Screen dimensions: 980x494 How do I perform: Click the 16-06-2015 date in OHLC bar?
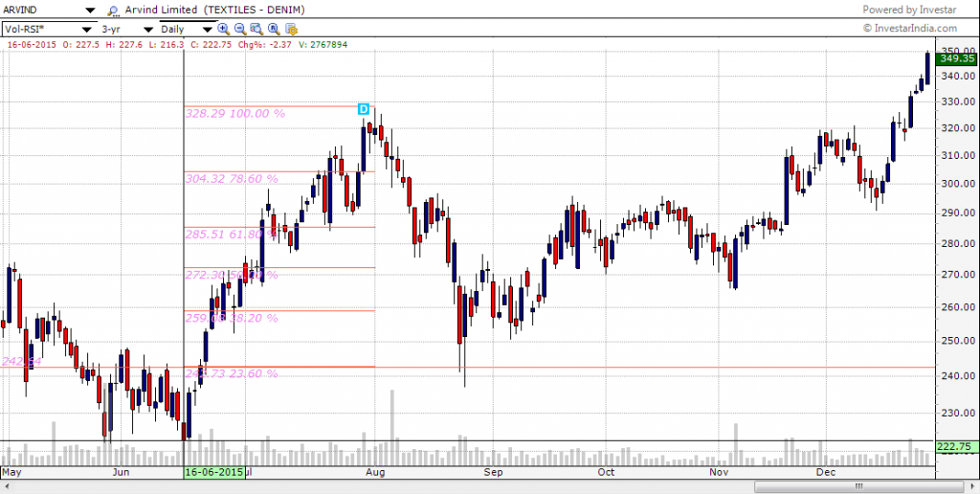(32, 44)
